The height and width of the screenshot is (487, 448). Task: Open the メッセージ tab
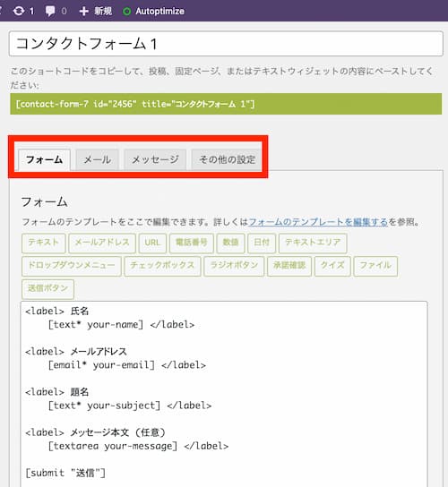(x=155, y=160)
